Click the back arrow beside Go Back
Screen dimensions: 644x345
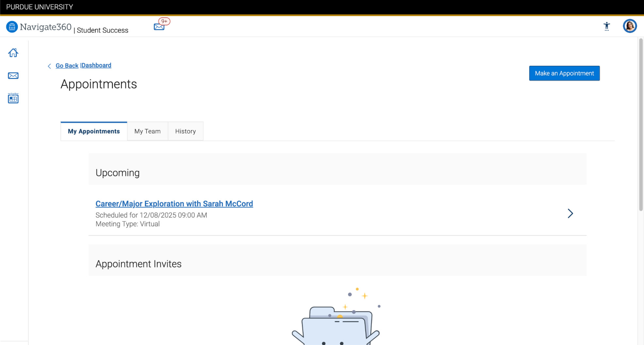[49, 66]
